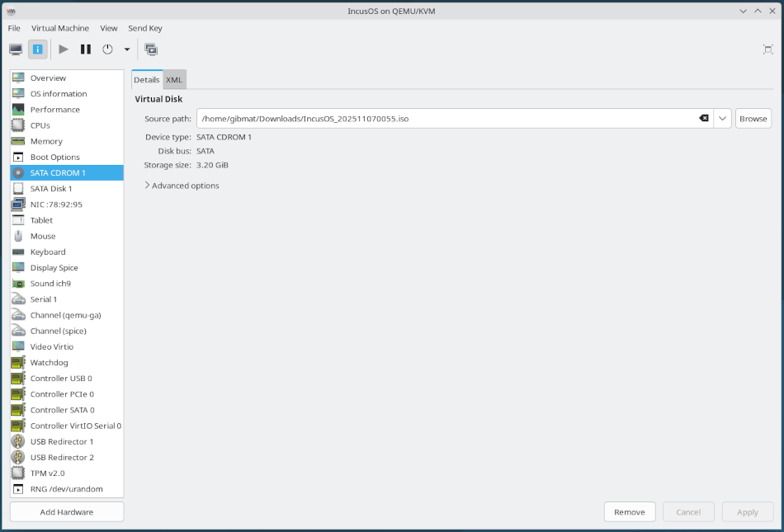Viewport: 784px width, 532px height.
Task: Open the source path history dropdown
Action: point(721,118)
